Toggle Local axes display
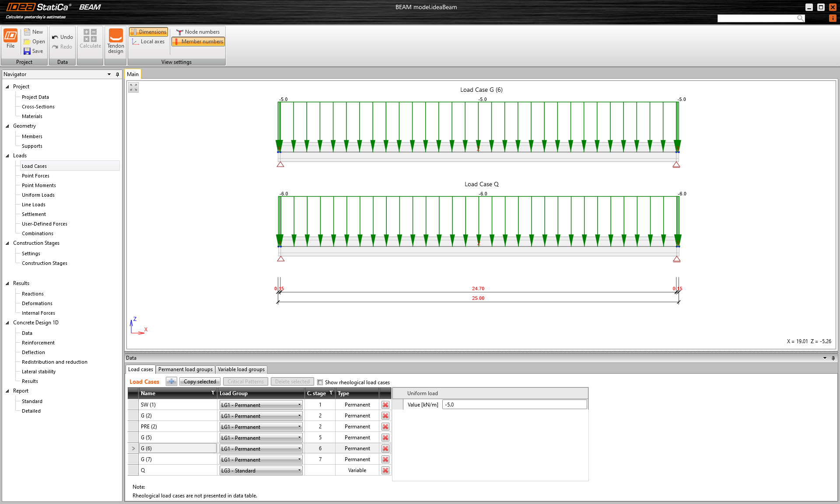Screen dimensions: 840x504 (x=148, y=42)
